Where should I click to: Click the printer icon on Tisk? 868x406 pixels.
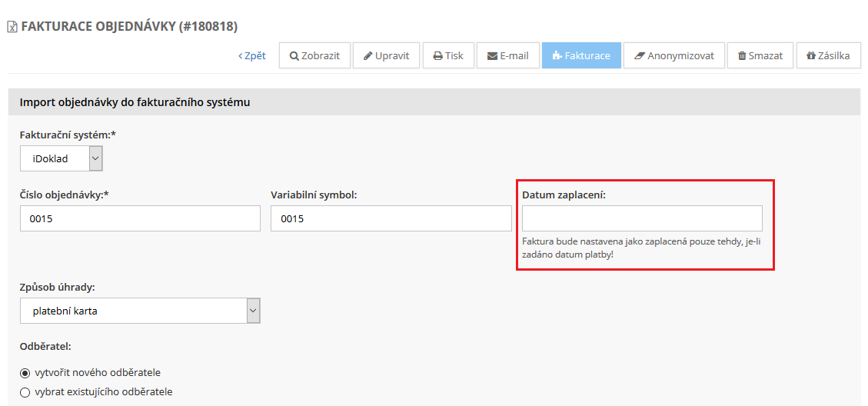pyautogui.click(x=437, y=56)
